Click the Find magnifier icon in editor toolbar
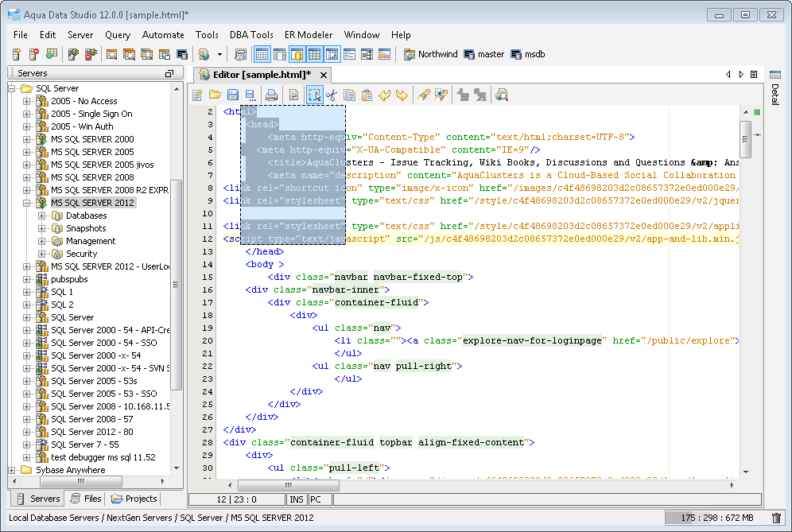The width and height of the screenshot is (792, 532). 502,95
